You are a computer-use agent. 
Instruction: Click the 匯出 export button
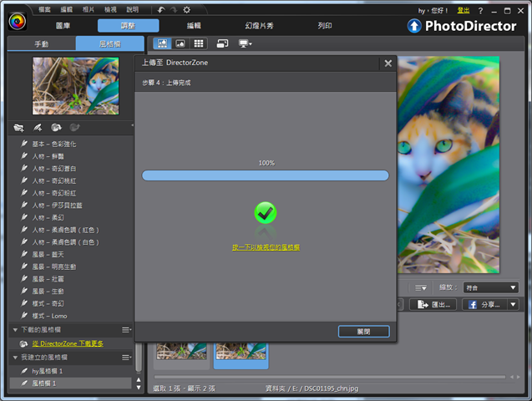[x=433, y=305]
